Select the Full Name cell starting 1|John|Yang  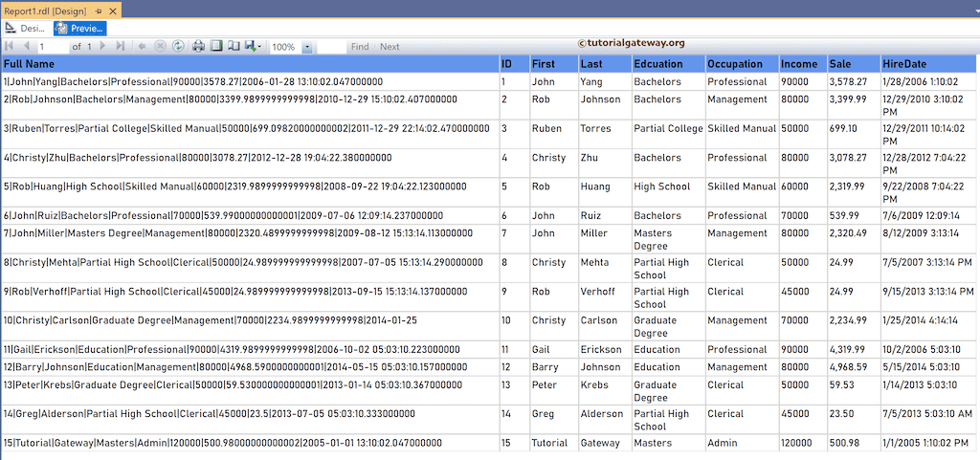[x=250, y=81]
